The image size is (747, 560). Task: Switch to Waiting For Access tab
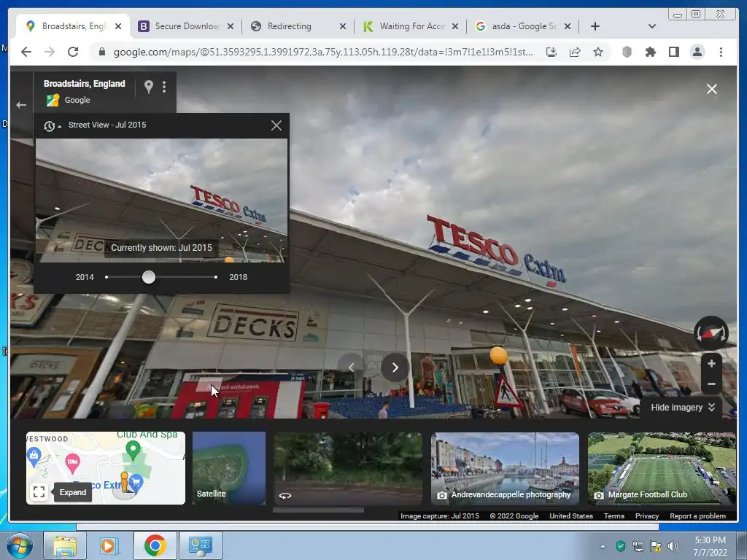pos(410,26)
